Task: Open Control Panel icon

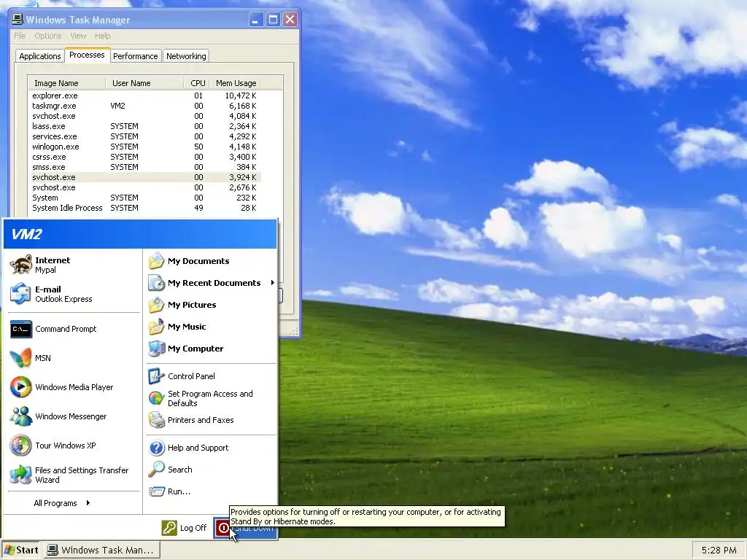Action: pos(156,376)
